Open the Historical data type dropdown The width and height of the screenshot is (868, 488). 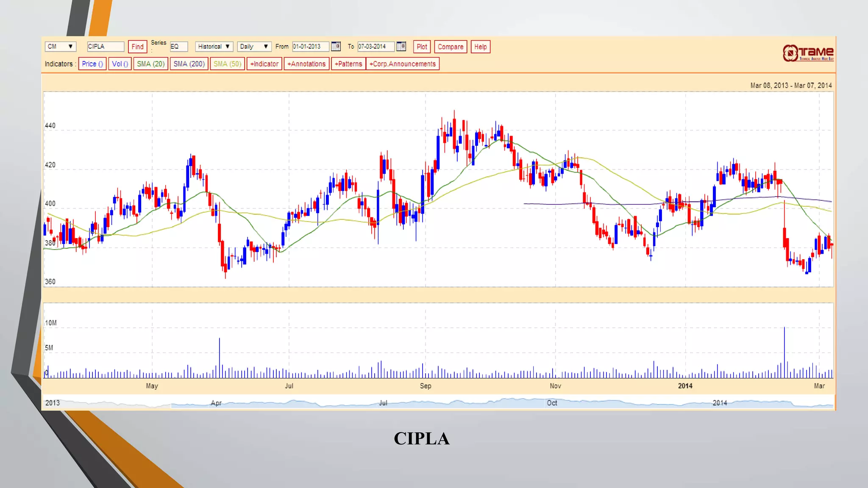pos(214,47)
